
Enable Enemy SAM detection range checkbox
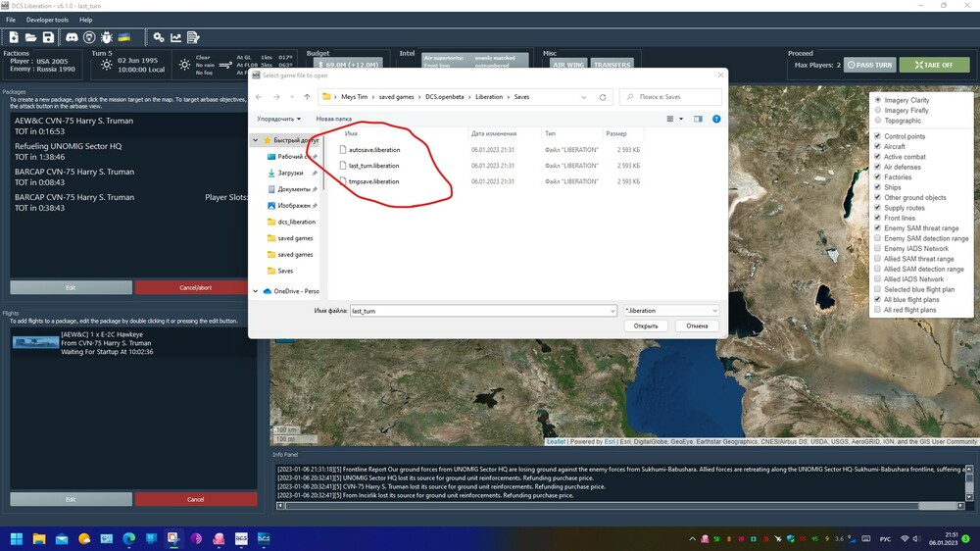[877, 238]
